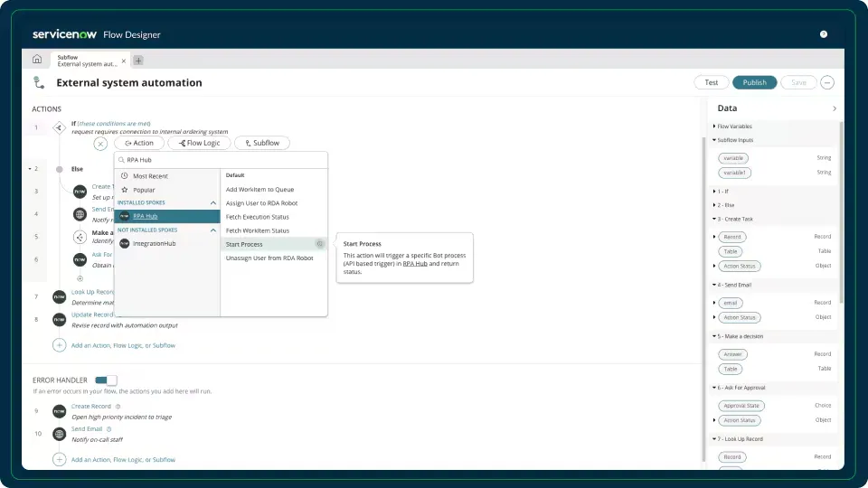Click the info icon on Start Process
This screenshot has width=868, height=488.
319,244
